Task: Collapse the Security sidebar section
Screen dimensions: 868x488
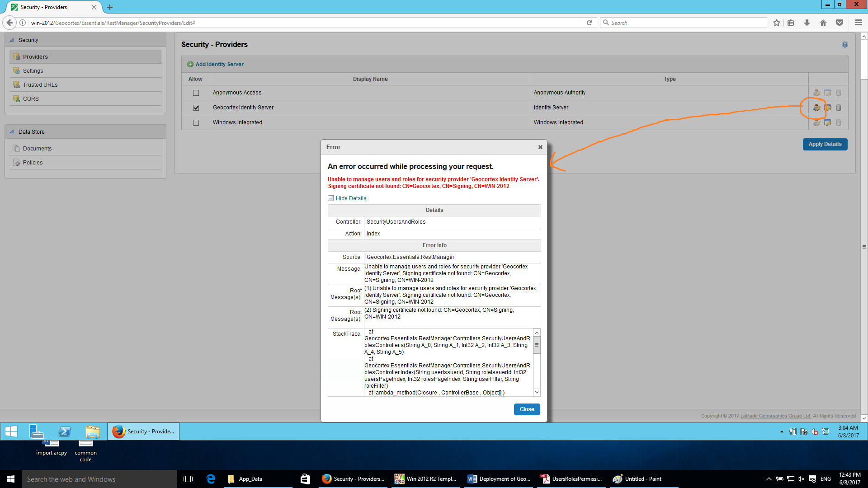Action: [12, 40]
